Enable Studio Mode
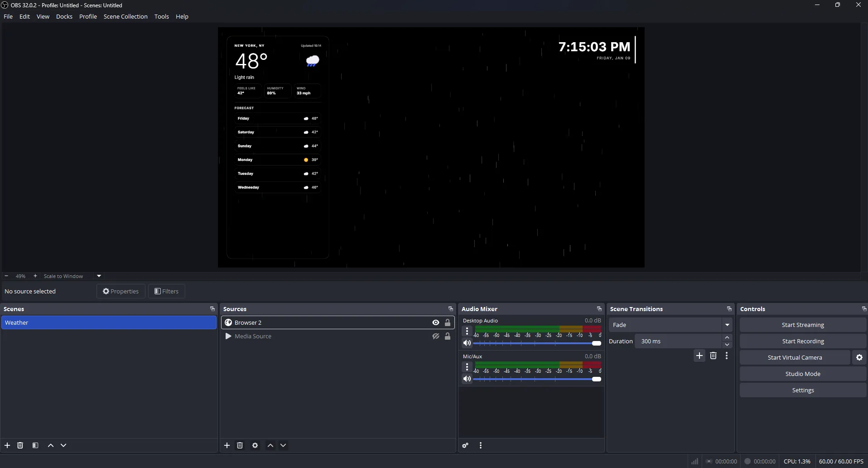 pyautogui.click(x=803, y=374)
